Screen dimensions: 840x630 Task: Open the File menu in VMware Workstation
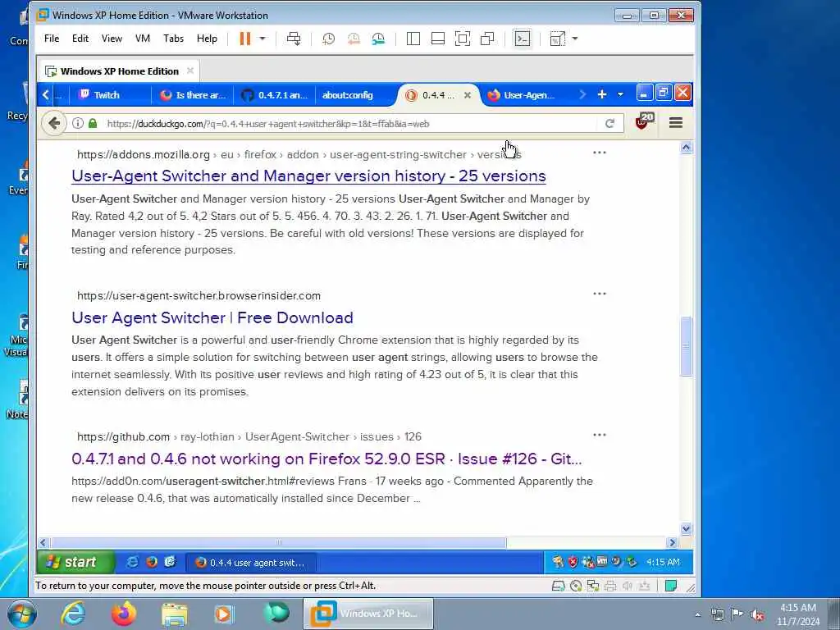52,39
